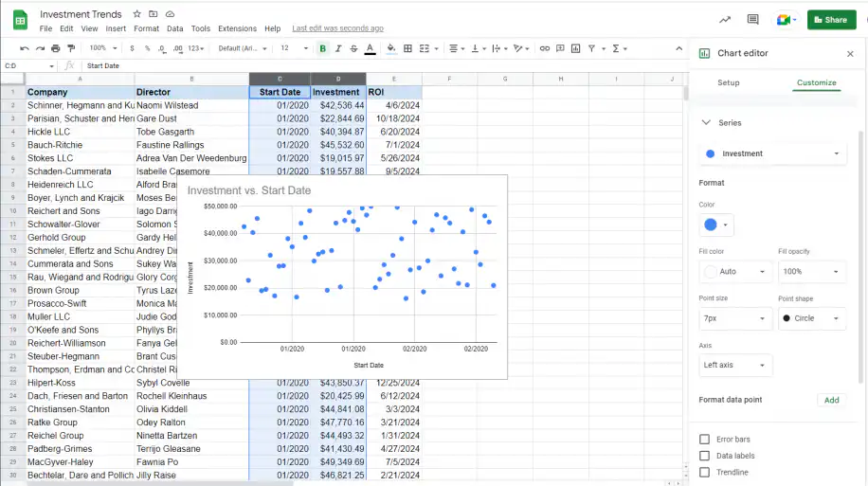This screenshot has width=868, height=486.
Task: Enable Error bars checkbox
Action: pyautogui.click(x=704, y=440)
